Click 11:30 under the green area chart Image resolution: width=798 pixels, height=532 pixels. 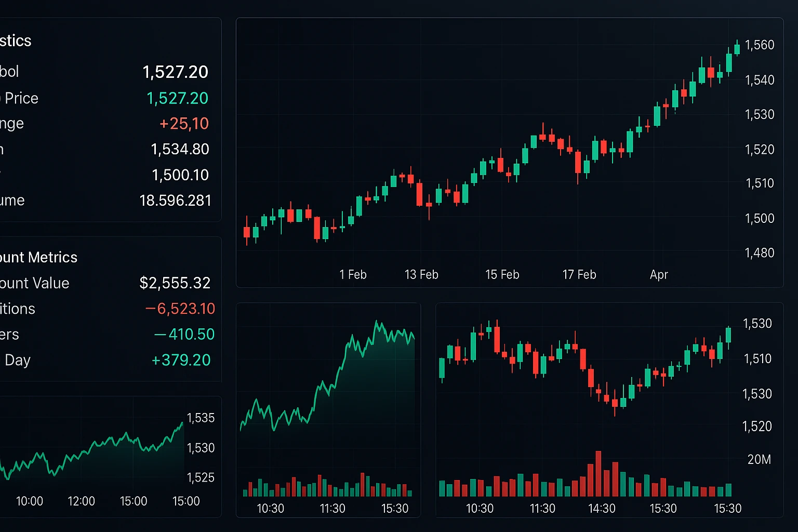[332, 509]
